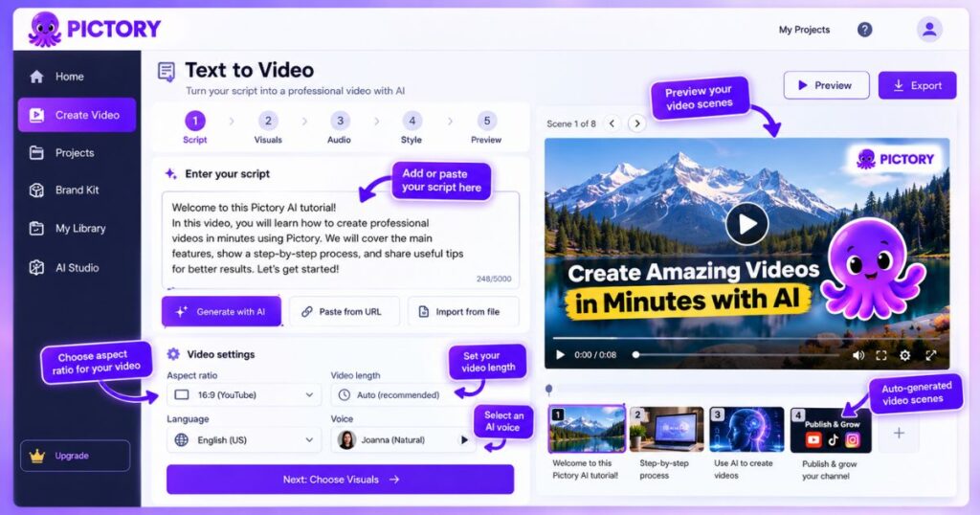Click the sparkle icon beside Enter your script

click(170, 174)
